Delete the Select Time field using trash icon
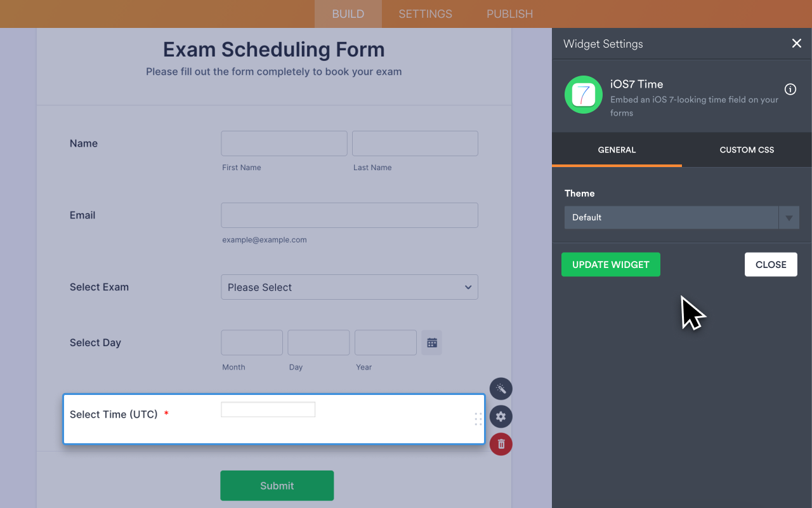Image resolution: width=812 pixels, height=508 pixels. tap(501, 444)
